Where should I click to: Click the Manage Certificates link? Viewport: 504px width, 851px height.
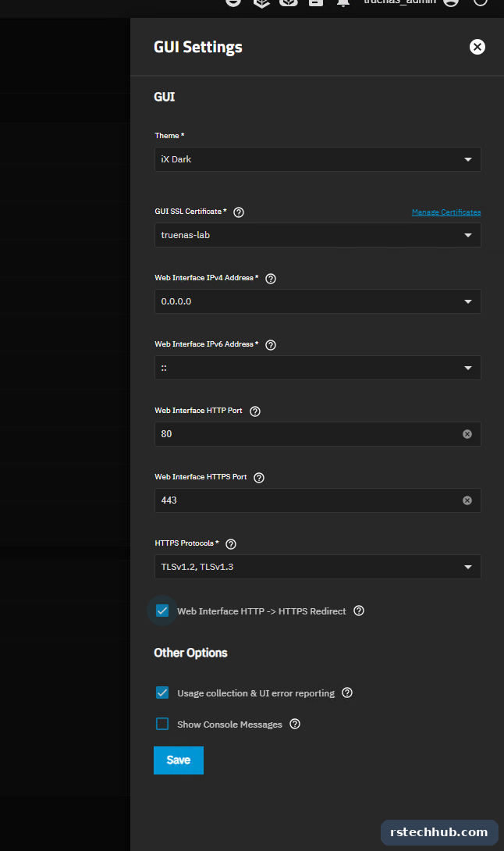point(446,212)
